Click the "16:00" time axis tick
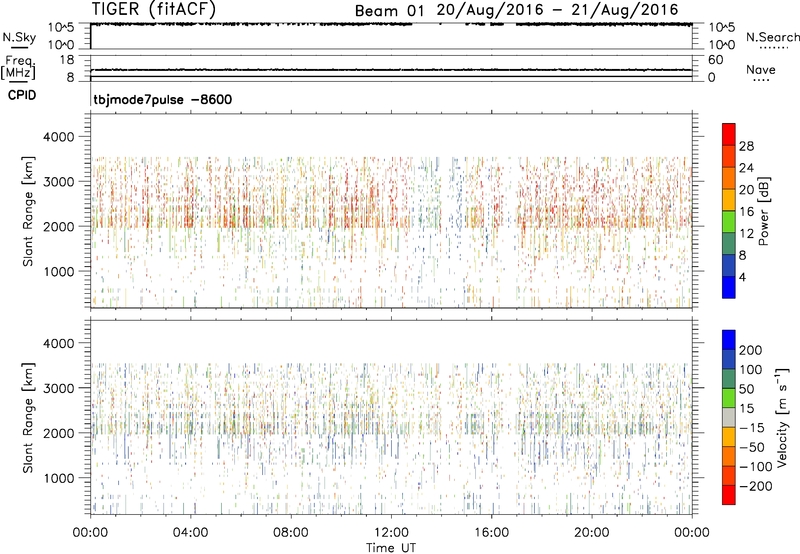This screenshot has height=554, width=800. tap(491, 533)
